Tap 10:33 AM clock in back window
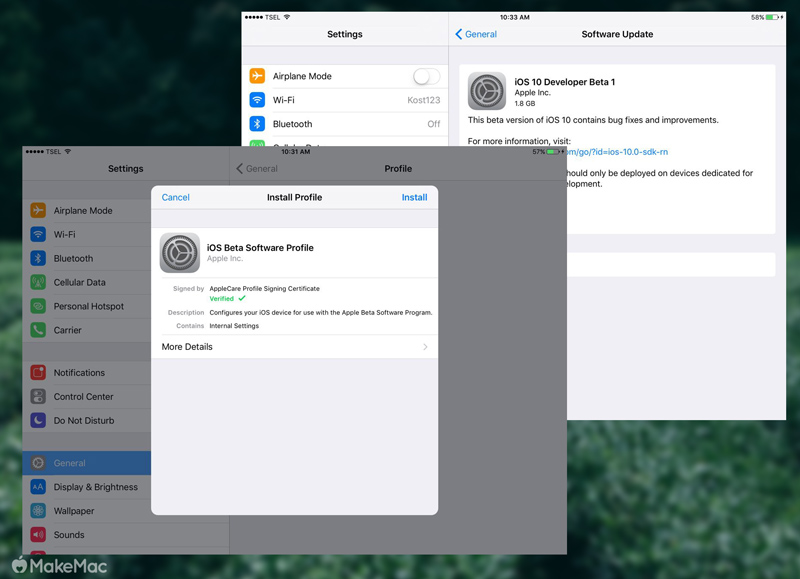 click(x=514, y=17)
